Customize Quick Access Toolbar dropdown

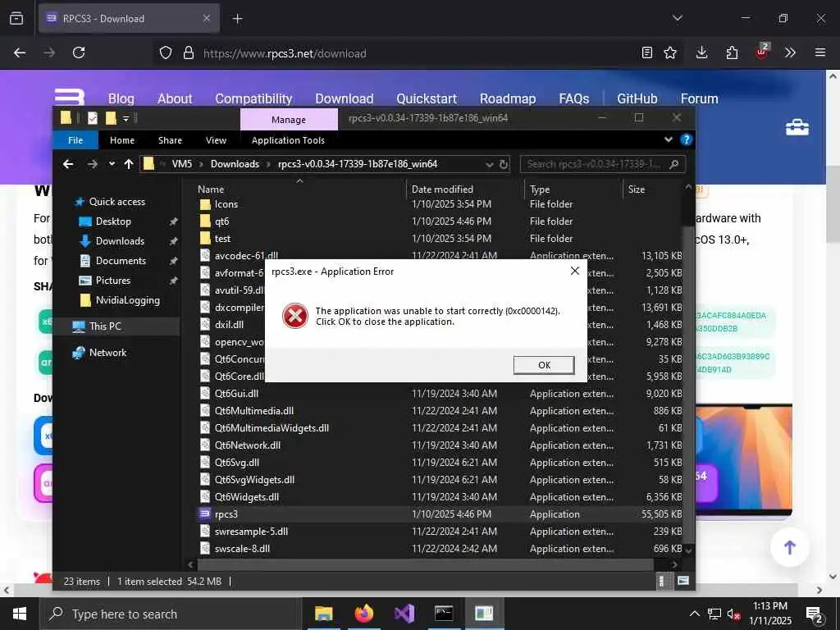coord(126,118)
